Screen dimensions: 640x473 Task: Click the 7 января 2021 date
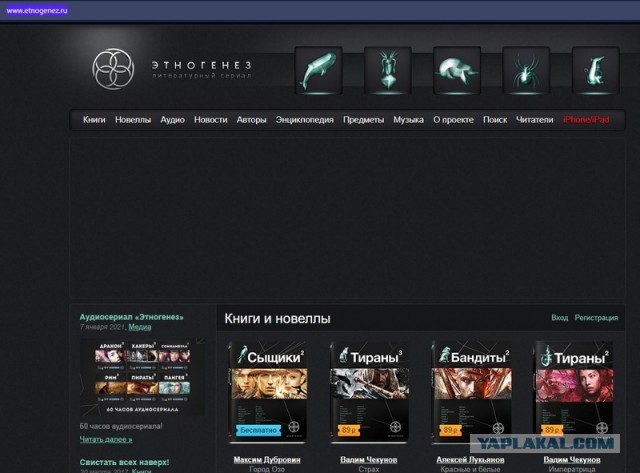tap(102, 327)
